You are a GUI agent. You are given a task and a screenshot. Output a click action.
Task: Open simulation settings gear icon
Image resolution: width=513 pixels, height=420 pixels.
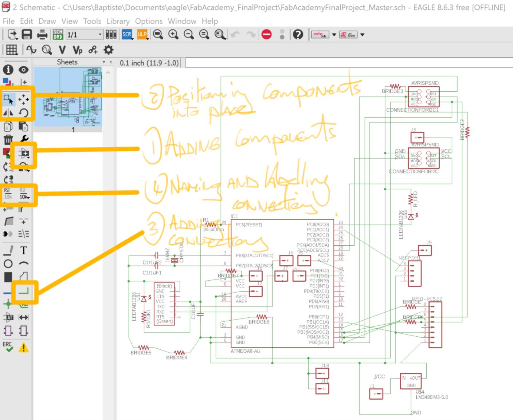click(x=109, y=49)
